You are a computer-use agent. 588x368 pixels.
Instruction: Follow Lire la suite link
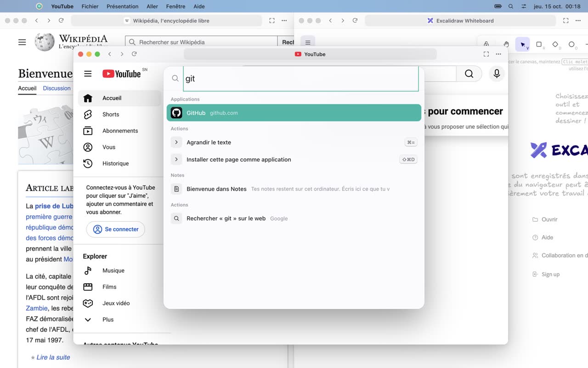(53, 357)
